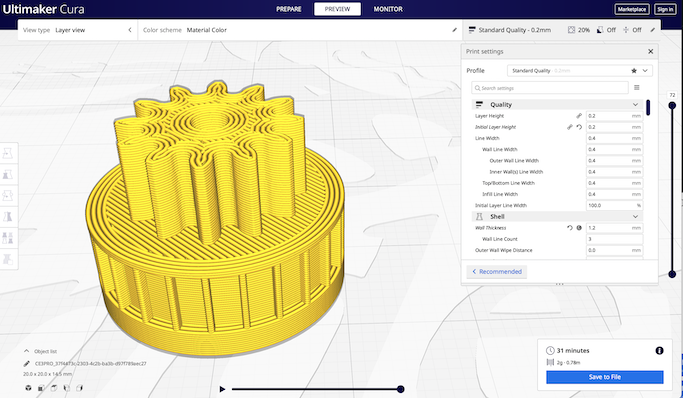
Task: Switch to left side camera view
Action: [x=67, y=388]
